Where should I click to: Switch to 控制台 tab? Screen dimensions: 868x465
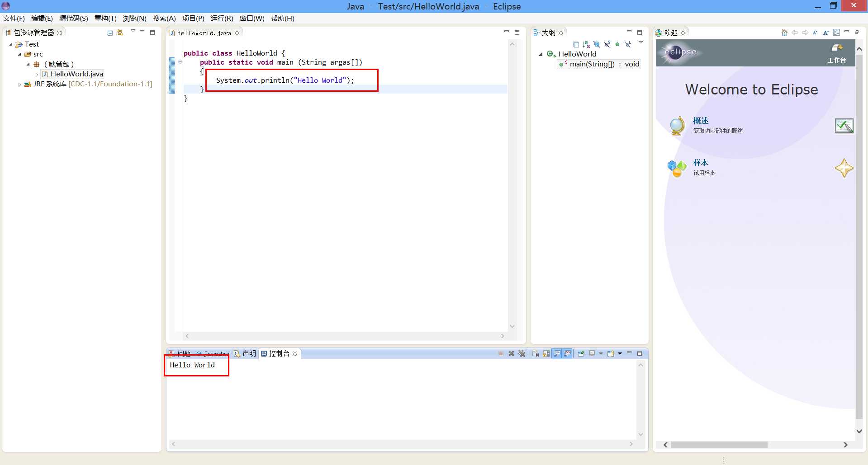pos(279,353)
